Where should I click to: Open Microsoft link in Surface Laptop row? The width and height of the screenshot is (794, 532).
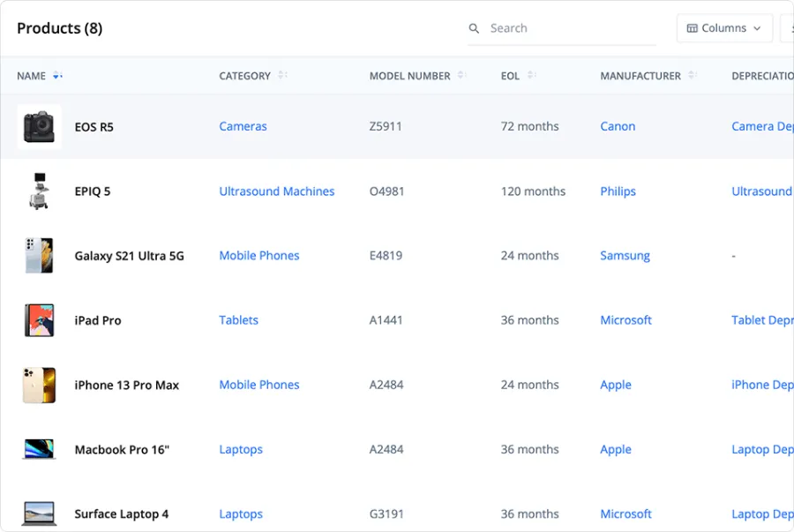(625, 513)
